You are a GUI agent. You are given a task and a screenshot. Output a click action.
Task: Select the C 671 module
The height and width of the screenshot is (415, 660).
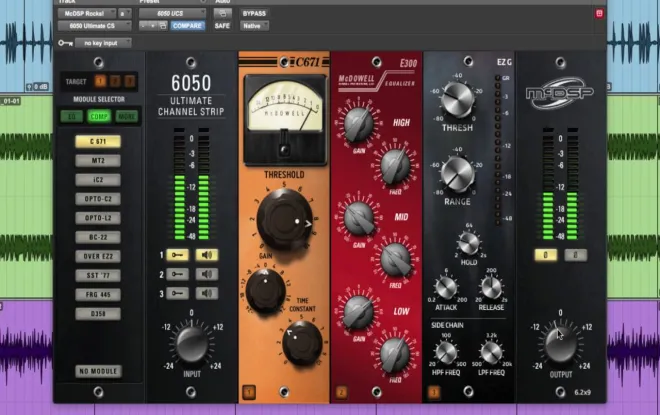point(98,141)
